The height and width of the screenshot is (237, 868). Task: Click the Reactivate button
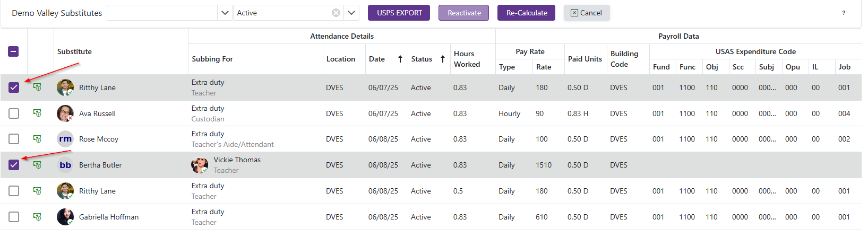point(463,13)
